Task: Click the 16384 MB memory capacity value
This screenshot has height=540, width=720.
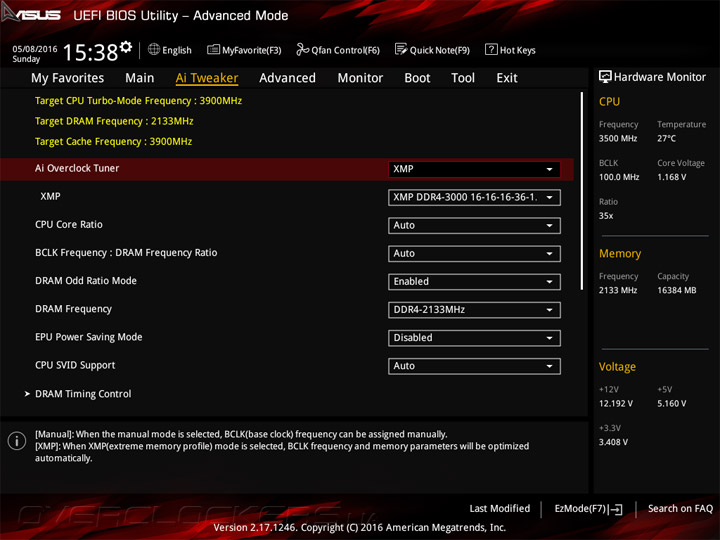Action: [677, 290]
